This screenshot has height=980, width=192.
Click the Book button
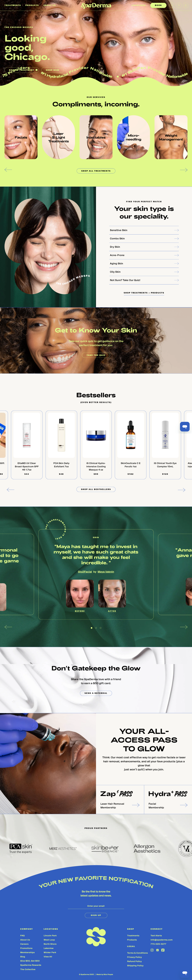pyautogui.click(x=158, y=5)
